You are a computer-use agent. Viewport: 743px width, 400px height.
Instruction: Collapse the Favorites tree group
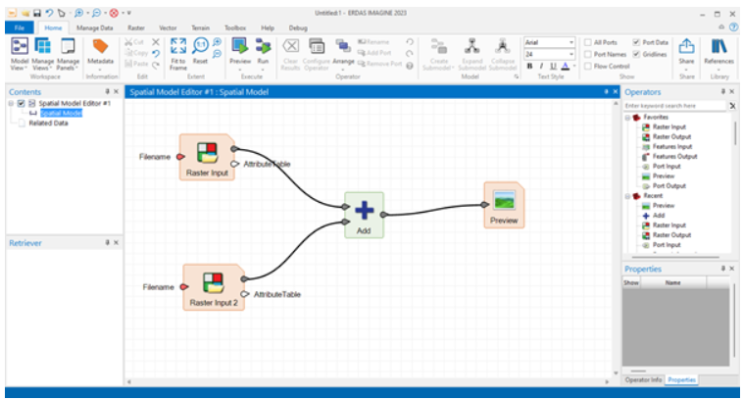click(627, 117)
